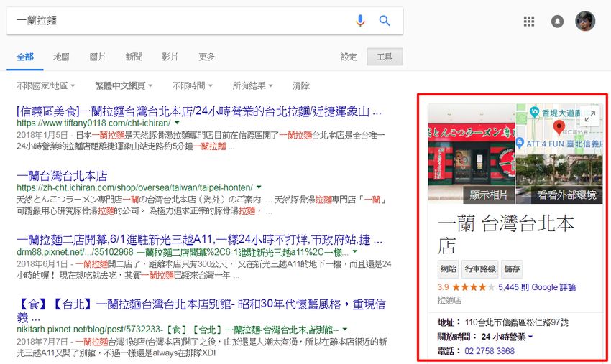Toggle the 工具 tools button
Viewport: 611px width, 364px height.
385,57
